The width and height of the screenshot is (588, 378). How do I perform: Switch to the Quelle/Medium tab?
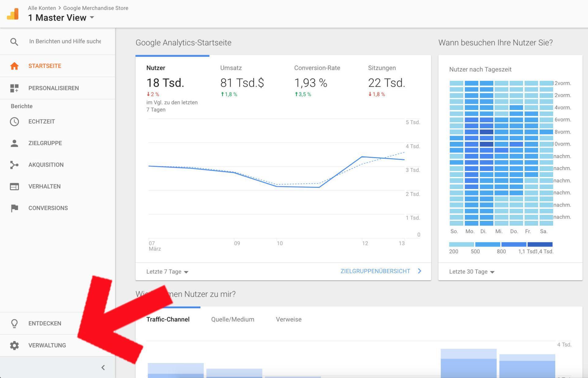233,319
